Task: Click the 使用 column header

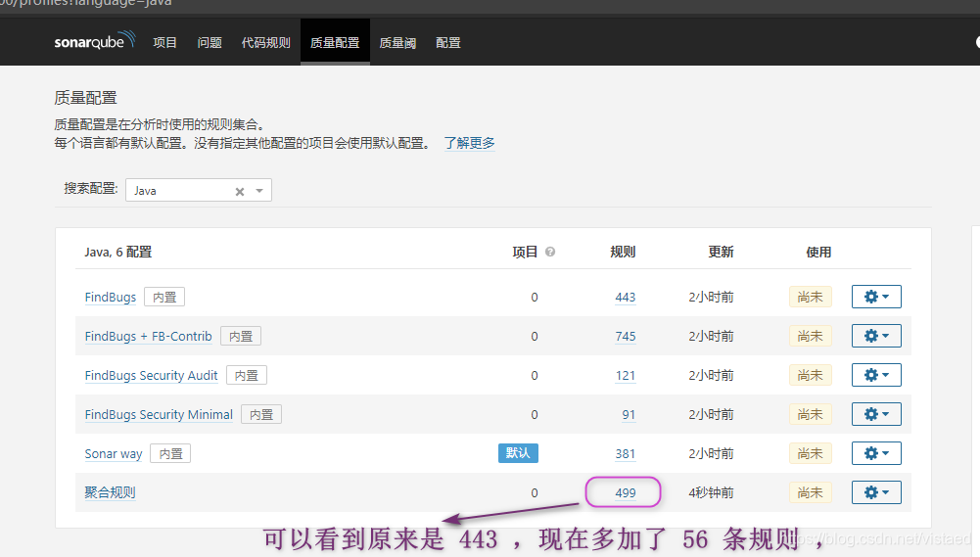Action: pos(818,252)
